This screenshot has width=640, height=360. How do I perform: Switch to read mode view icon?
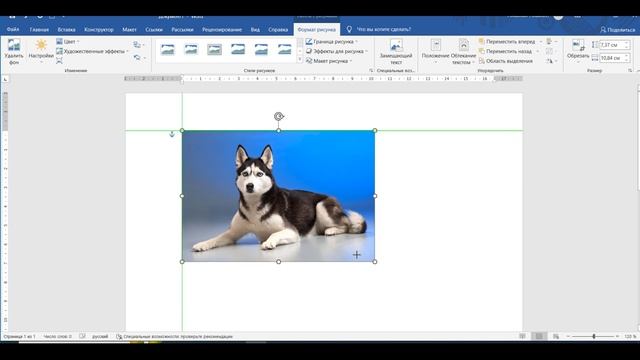click(522, 336)
